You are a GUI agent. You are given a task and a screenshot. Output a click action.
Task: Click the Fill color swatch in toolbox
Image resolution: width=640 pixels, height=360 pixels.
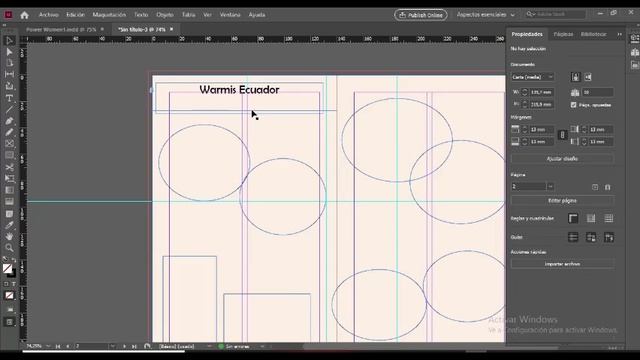tap(7, 269)
